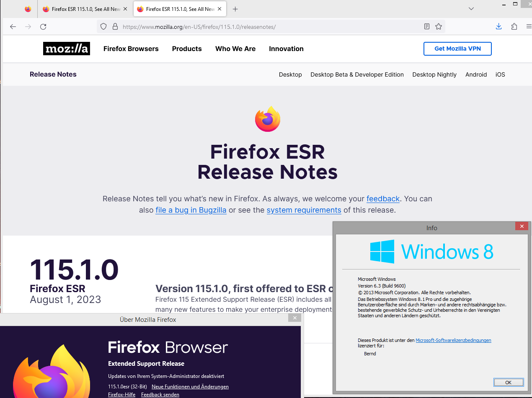Switch to the pinned Firefox tab

click(28, 9)
